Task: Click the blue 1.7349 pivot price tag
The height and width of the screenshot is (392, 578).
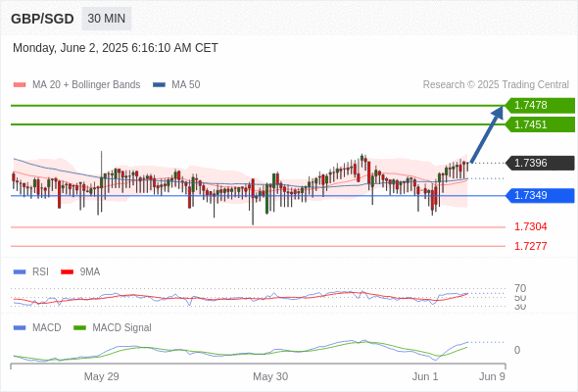Action: coord(540,195)
